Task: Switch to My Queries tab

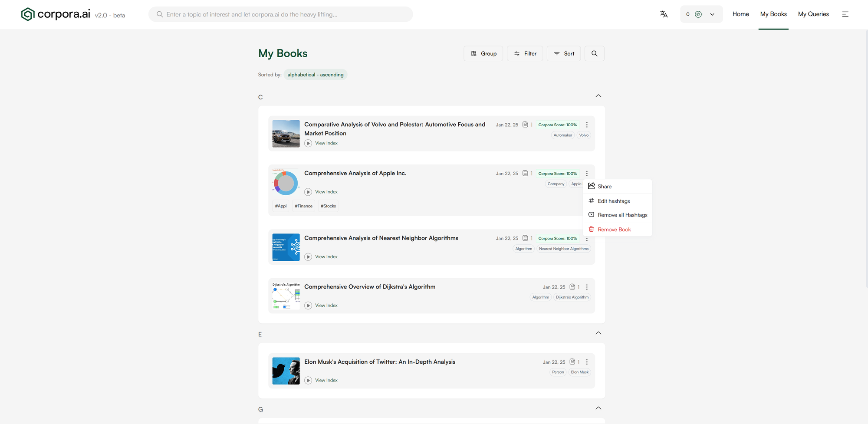Action: 813,14
